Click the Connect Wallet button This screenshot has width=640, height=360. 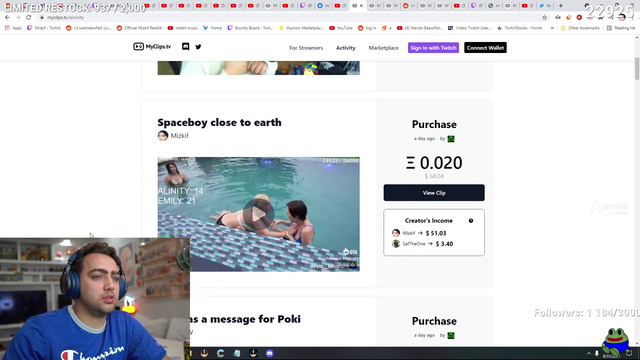tap(485, 48)
